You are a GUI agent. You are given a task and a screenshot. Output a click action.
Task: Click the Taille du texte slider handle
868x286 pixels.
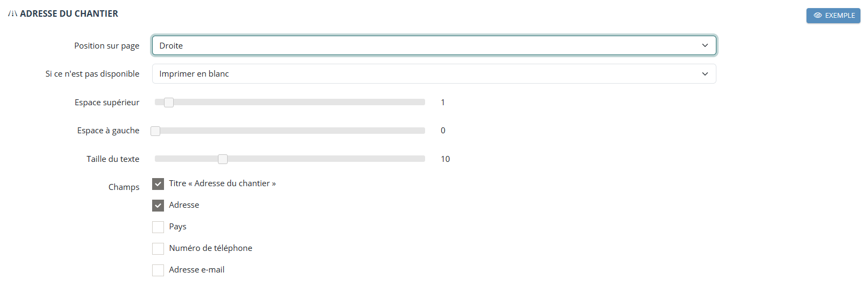223,159
